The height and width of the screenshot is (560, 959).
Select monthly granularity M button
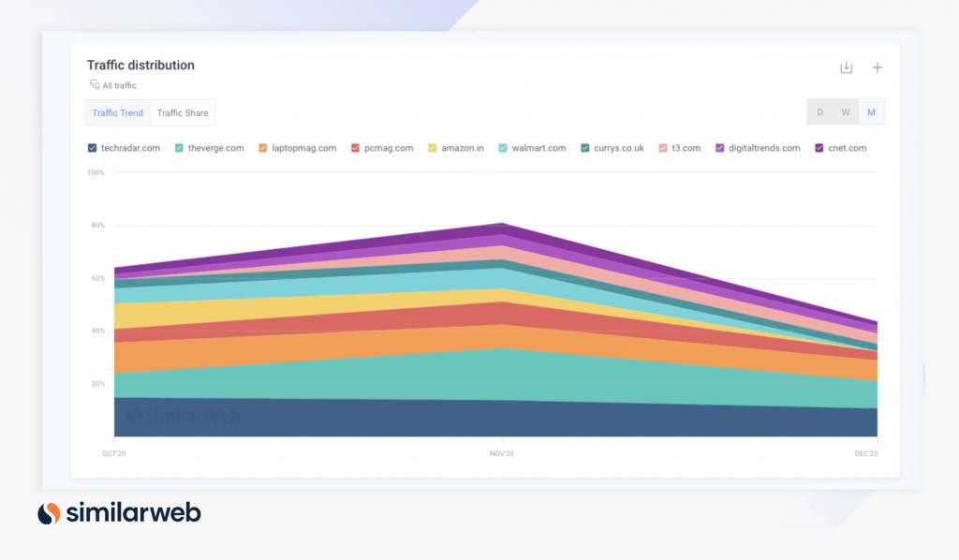coord(871,112)
